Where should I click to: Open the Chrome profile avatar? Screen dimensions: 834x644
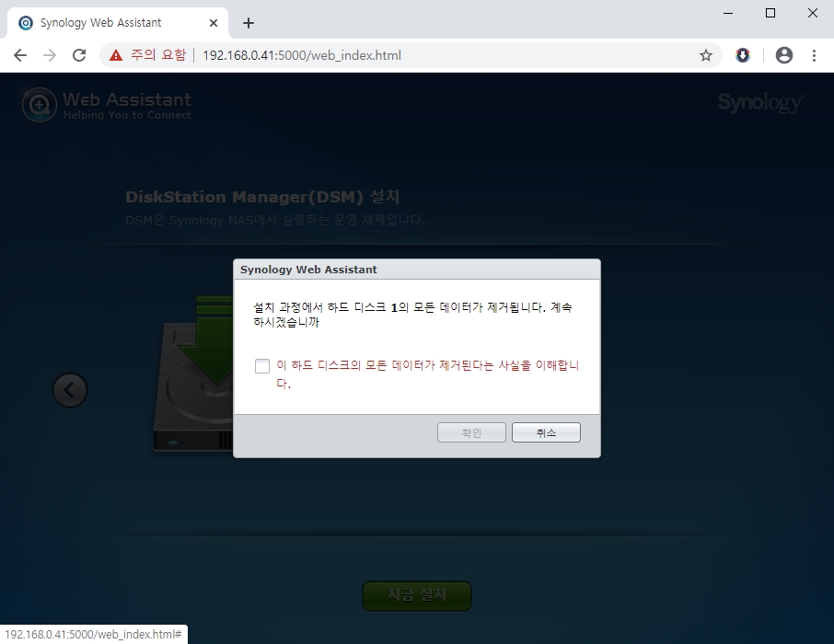coord(784,55)
